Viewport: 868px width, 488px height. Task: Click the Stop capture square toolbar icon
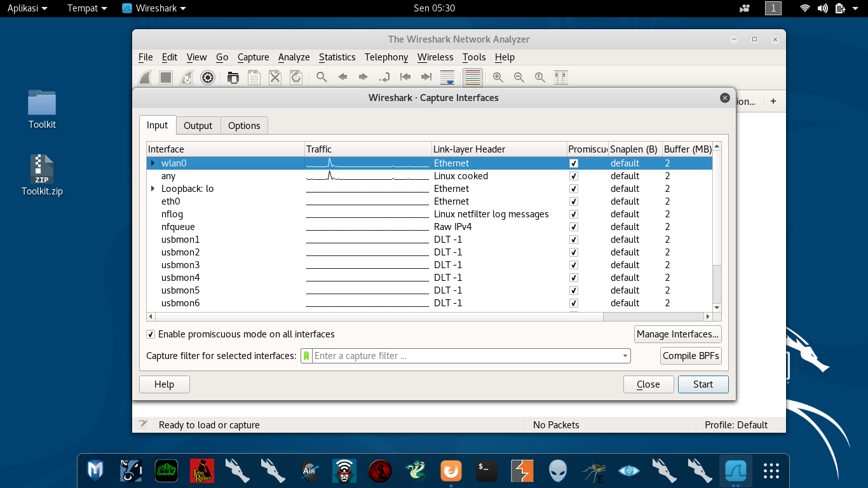click(x=166, y=78)
